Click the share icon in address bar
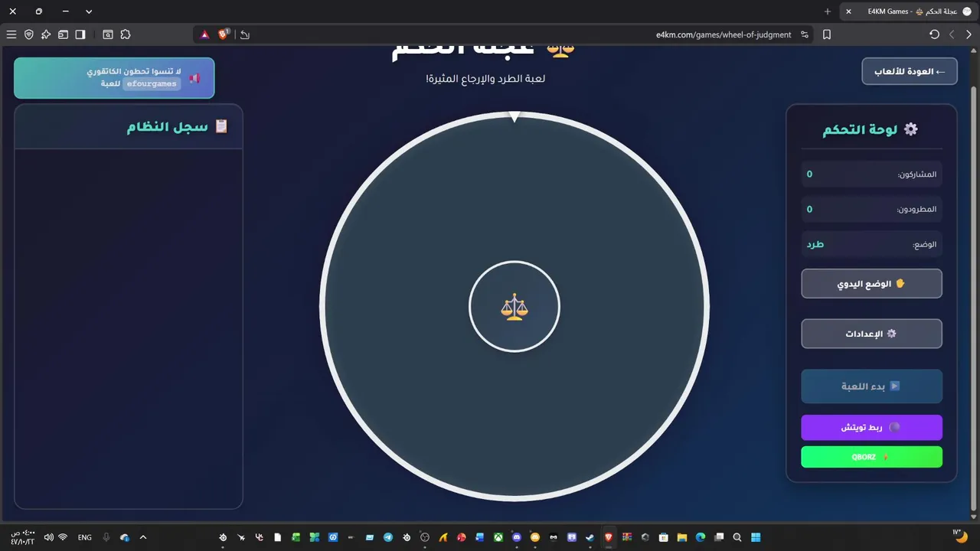The image size is (980, 551). 244,34
